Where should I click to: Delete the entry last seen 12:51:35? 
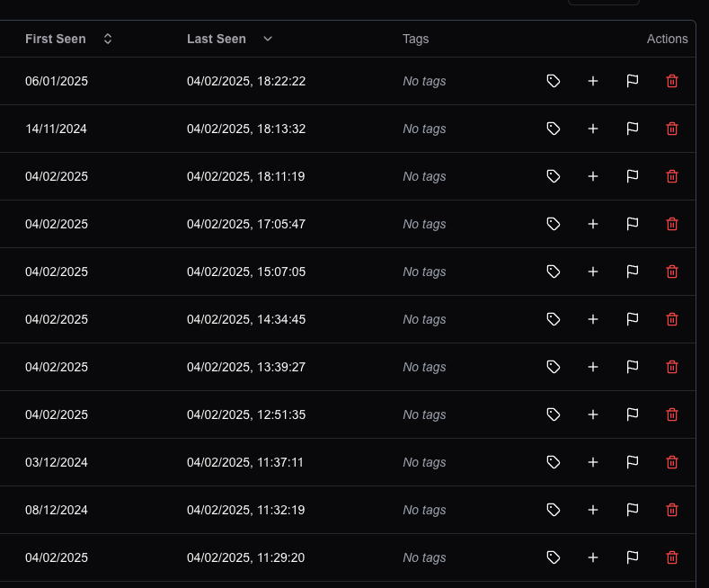[x=672, y=414]
